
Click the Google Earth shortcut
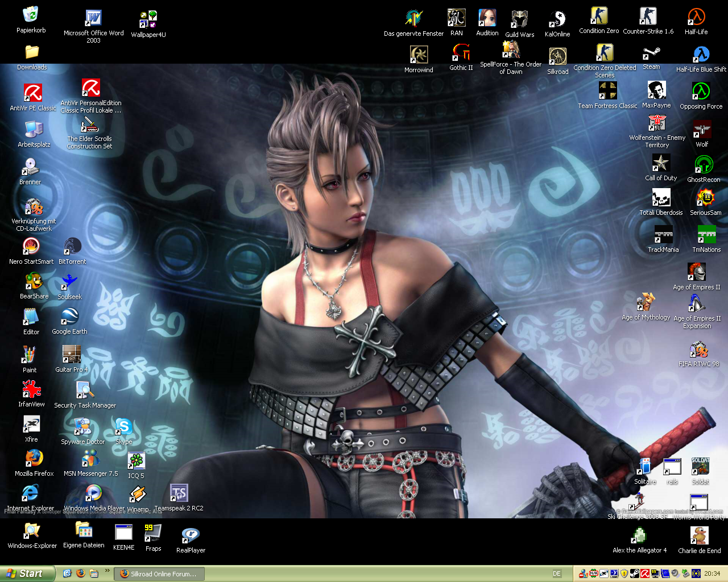69,317
